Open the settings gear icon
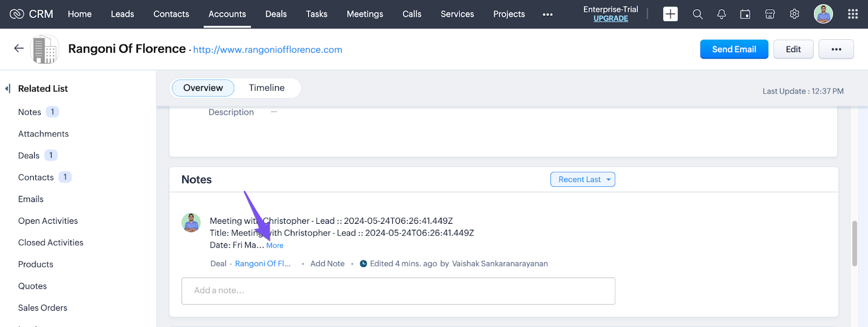 [794, 14]
